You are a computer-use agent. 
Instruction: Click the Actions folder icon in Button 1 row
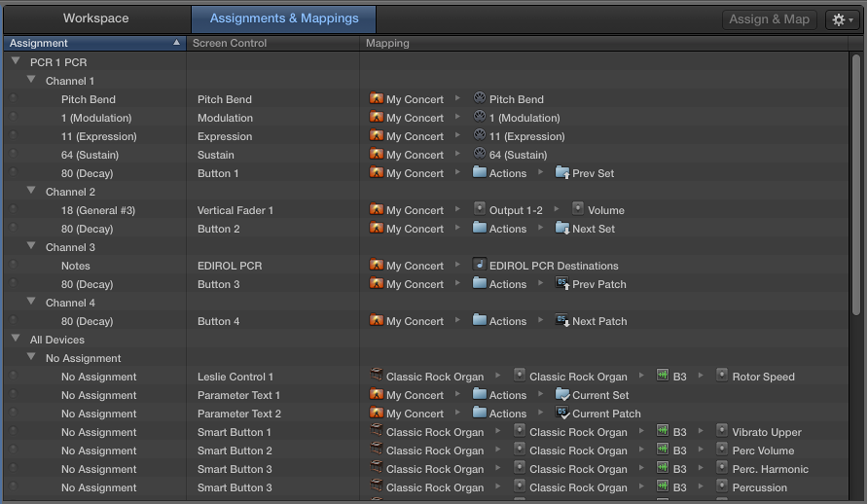[480, 172]
